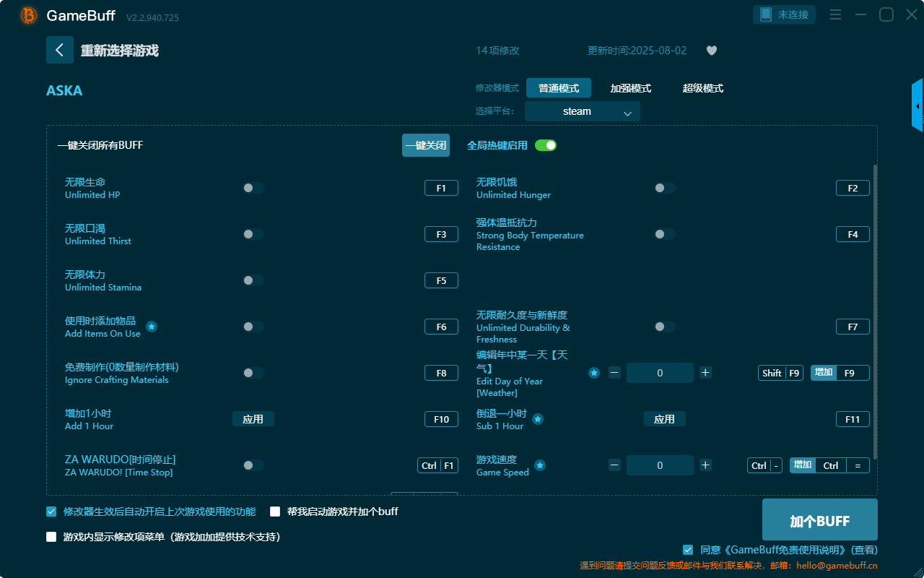Click the Game Speed input field
The height and width of the screenshot is (578, 924).
(x=660, y=465)
